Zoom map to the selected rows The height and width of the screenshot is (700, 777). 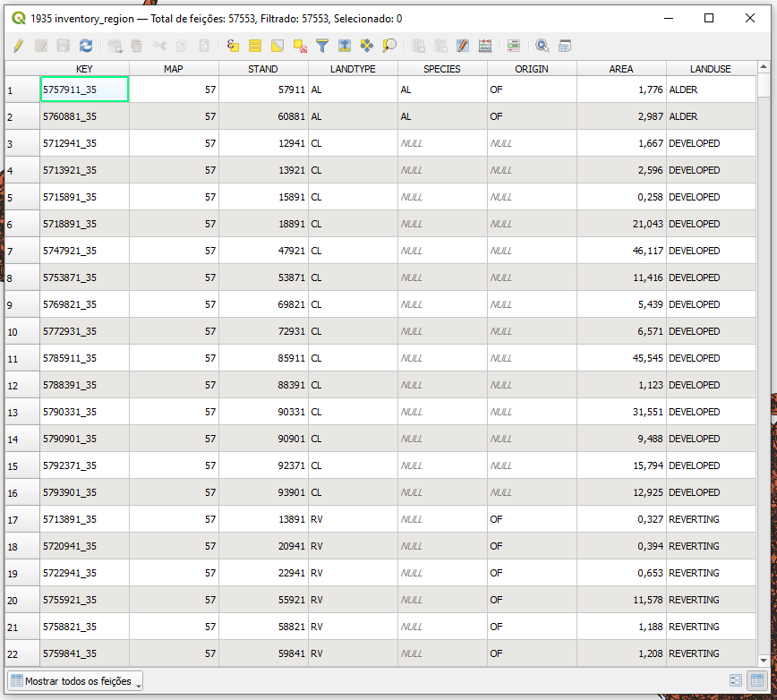coord(389,46)
